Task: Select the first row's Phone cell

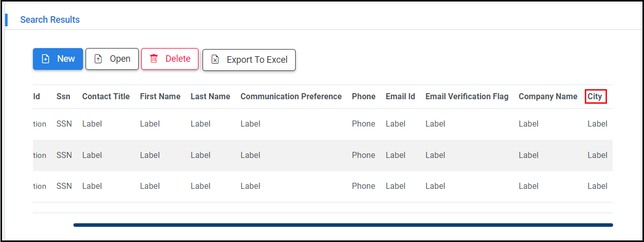Action: pos(364,124)
